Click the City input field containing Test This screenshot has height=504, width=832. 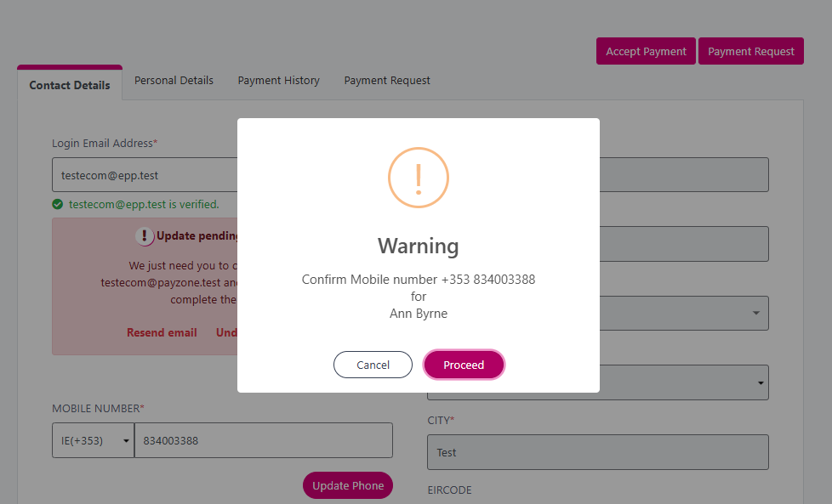[x=598, y=452]
